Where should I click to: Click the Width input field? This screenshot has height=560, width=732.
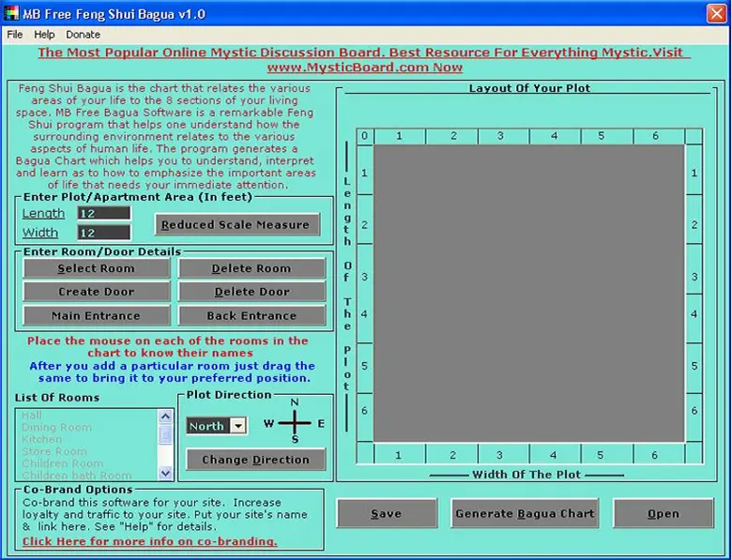tap(104, 233)
